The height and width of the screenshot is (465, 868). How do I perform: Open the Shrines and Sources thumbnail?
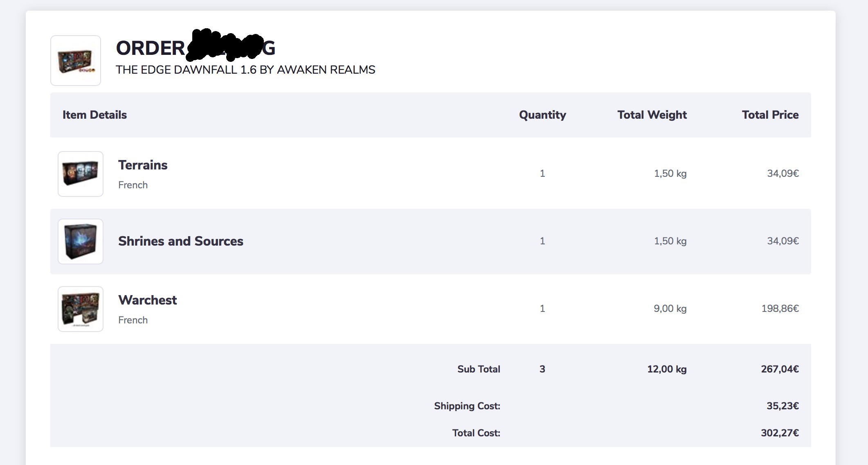click(x=81, y=242)
